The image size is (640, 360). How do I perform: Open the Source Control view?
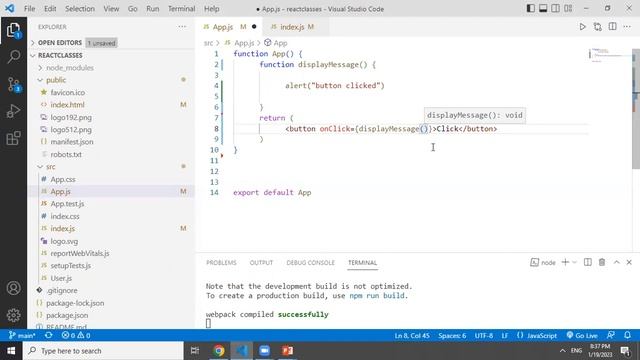[13, 84]
